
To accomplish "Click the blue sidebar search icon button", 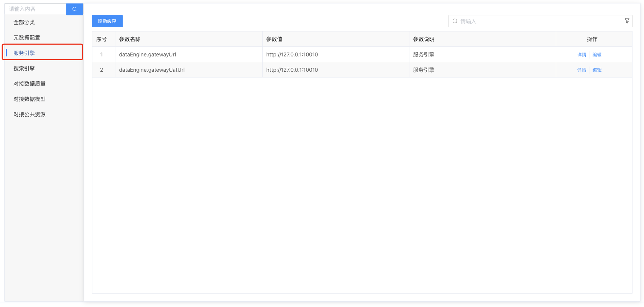I will click(x=74, y=9).
